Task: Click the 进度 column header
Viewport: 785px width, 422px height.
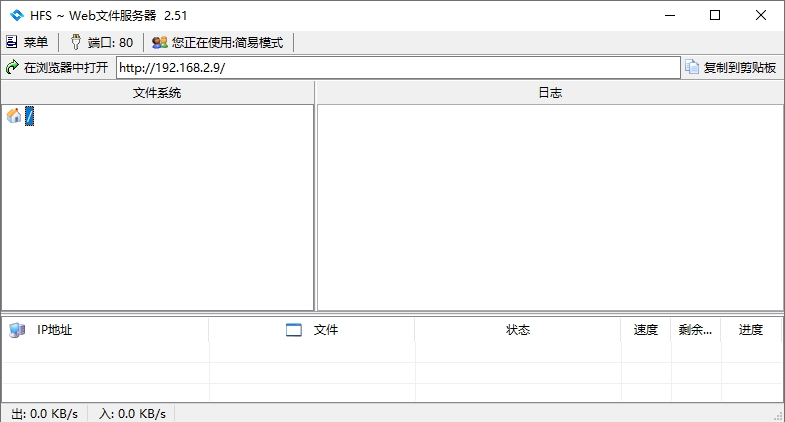Action: coord(751,330)
